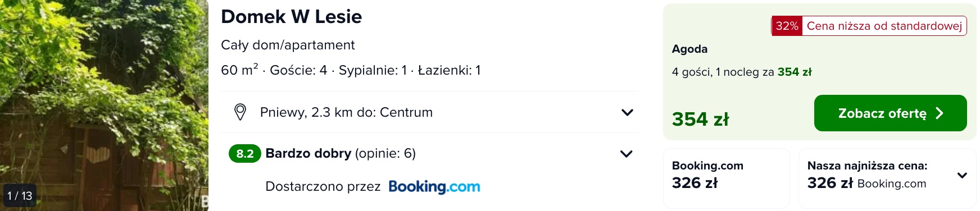Click the Dostarczono przez text
Screen dimensions: 980x211
click(x=323, y=187)
